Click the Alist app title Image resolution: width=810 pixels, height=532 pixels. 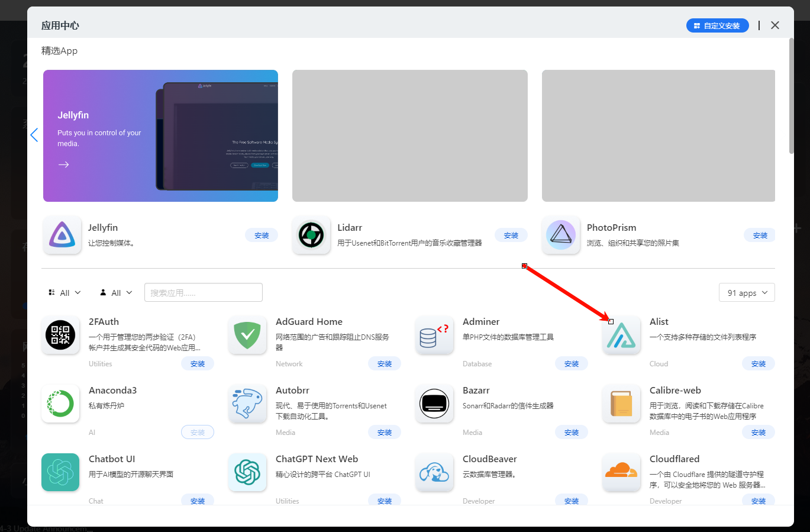659,322
